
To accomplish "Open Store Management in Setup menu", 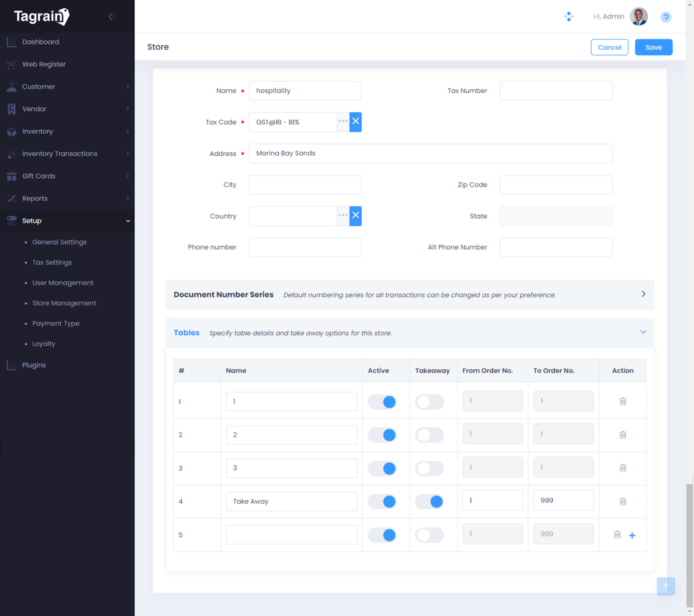I will [x=64, y=303].
